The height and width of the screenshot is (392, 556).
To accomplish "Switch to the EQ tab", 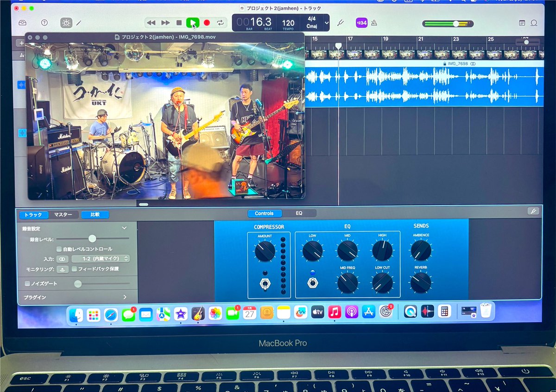I will [299, 213].
